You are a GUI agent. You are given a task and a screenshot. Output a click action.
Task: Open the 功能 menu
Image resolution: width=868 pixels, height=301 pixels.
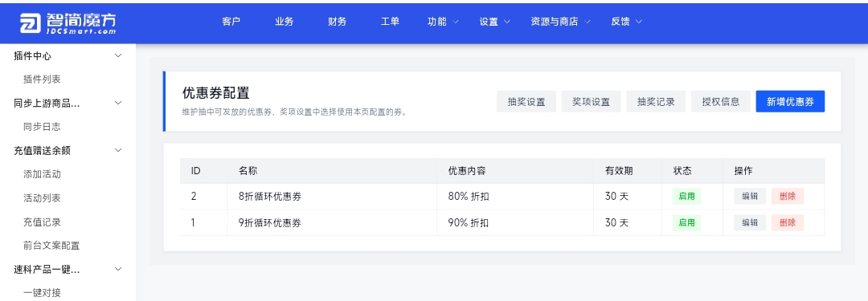coord(436,22)
